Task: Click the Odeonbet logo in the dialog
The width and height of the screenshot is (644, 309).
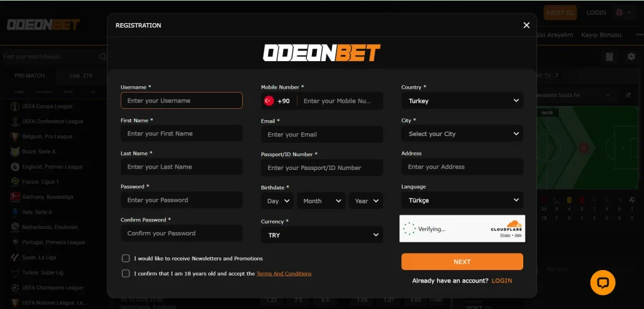Action: [321, 53]
